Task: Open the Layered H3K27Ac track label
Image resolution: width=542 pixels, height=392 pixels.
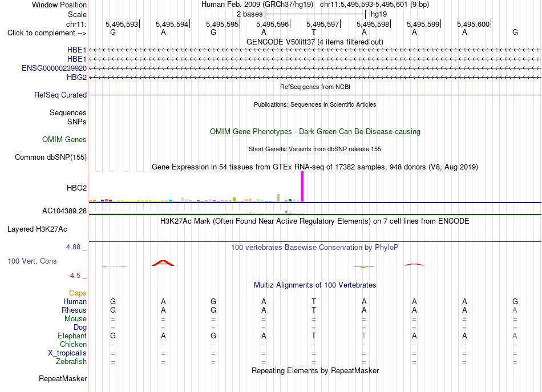Action: (x=37, y=229)
